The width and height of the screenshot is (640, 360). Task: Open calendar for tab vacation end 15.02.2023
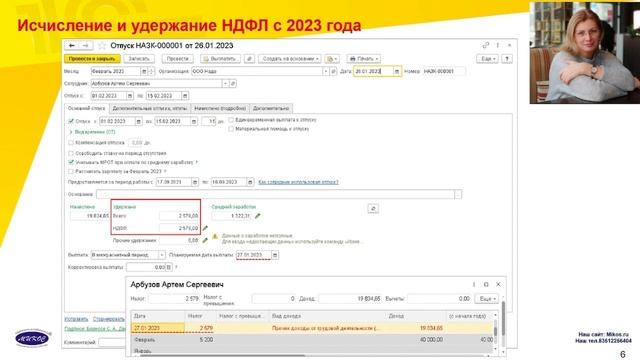point(194,122)
